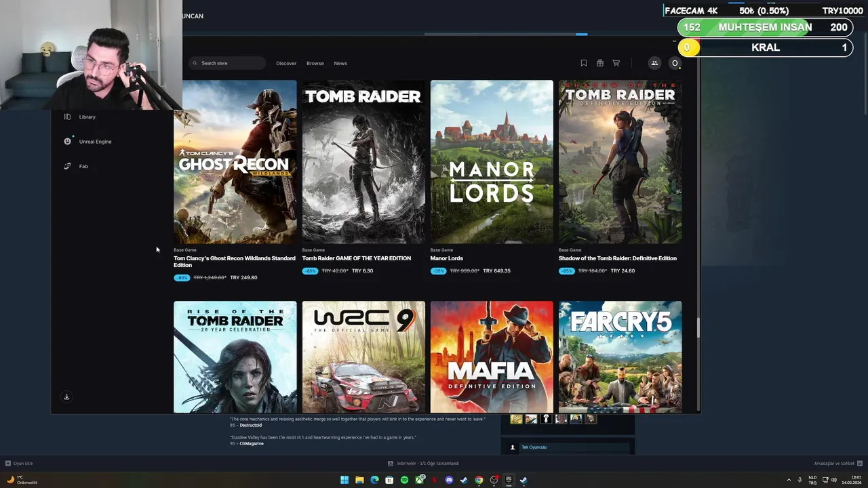Open the WRC 9 cover art

pyautogui.click(x=363, y=357)
